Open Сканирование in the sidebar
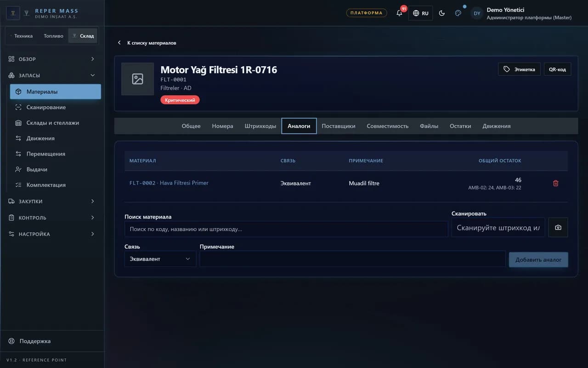The width and height of the screenshot is (588, 368). pos(56,107)
